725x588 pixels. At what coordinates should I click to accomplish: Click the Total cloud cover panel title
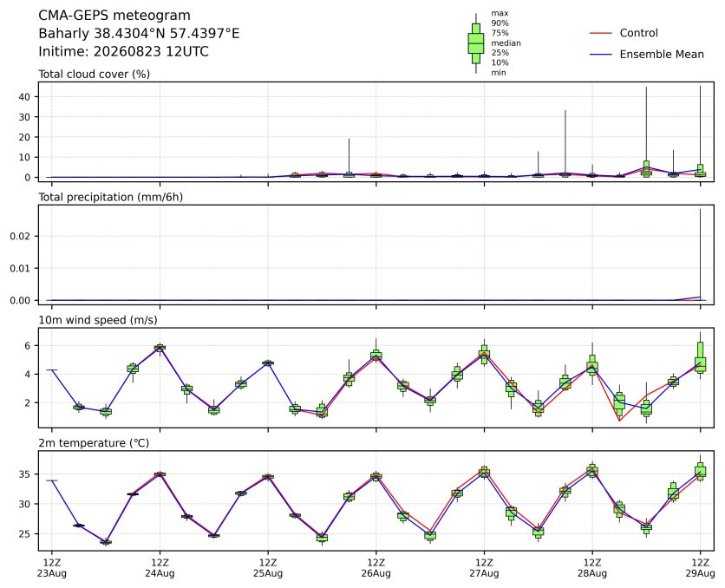94,75
